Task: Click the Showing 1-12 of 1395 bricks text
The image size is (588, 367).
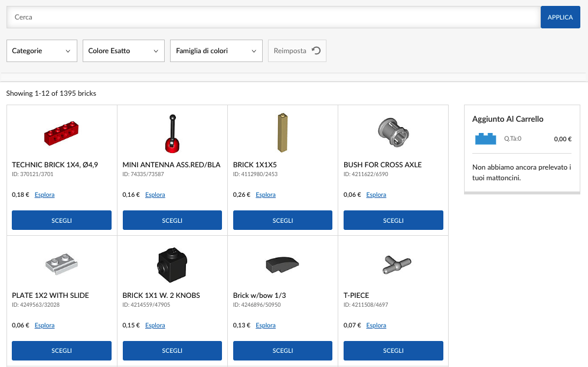Action: pyautogui.click(x=51, y=93)
